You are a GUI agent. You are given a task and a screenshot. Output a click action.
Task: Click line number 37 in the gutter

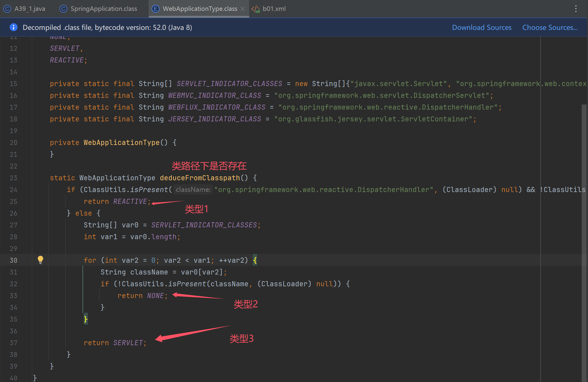[13, 343]
